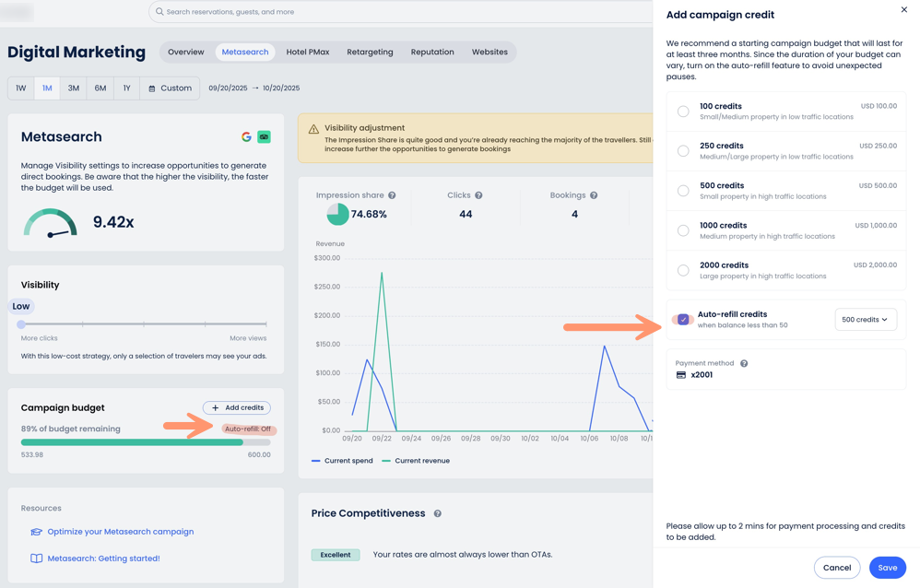Screen dimensions: 920x588
Task: Switch to the Hotel PMax tab
Action: point(307,53)
